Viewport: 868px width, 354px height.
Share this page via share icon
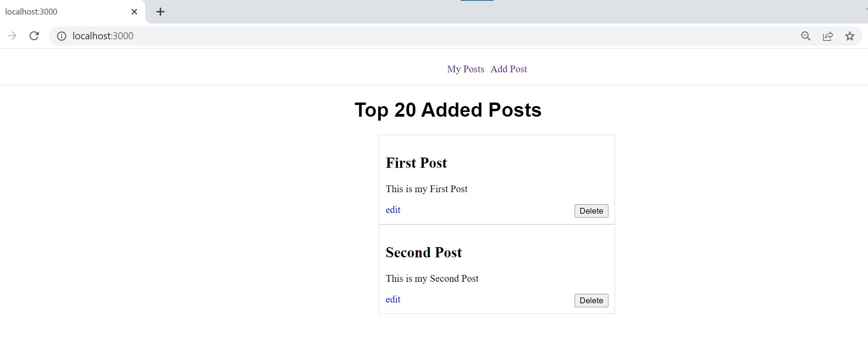click(x=828, y=36)
